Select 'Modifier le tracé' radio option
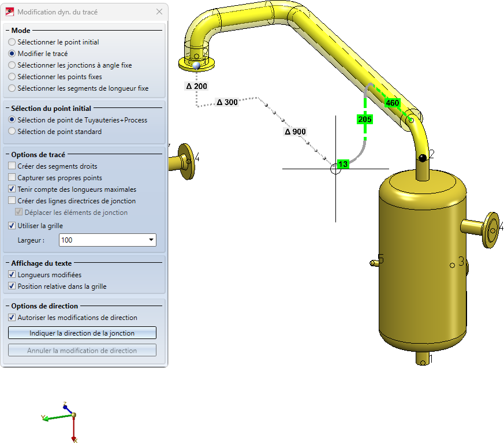504x443 pixels. 12,54
